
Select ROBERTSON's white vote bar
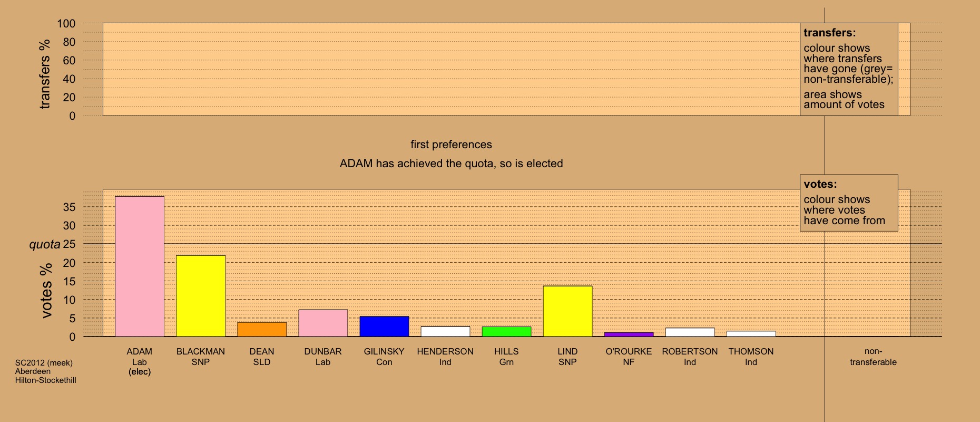click(x=690, y=332)
